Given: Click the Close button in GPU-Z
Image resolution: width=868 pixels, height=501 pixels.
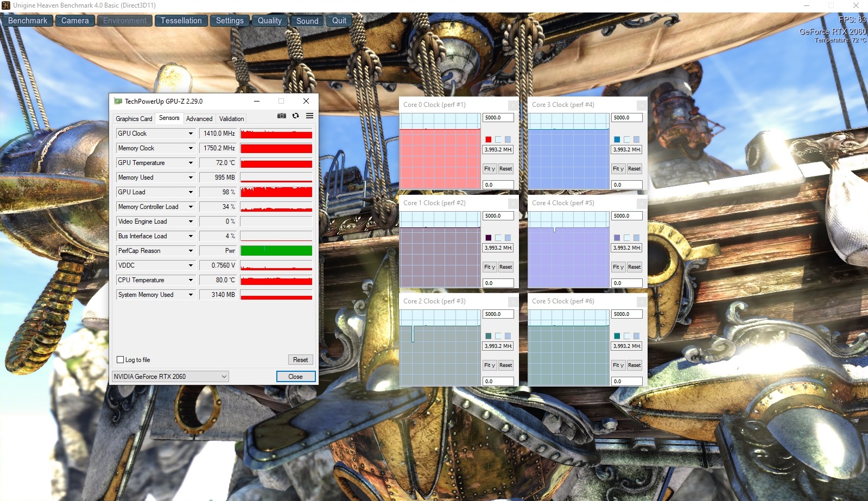Looking at the screenshot, I should coord(296,377).
